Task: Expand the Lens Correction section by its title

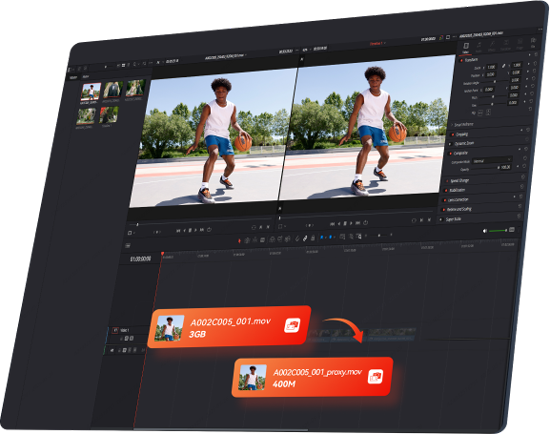Action: tap(458, 200)
